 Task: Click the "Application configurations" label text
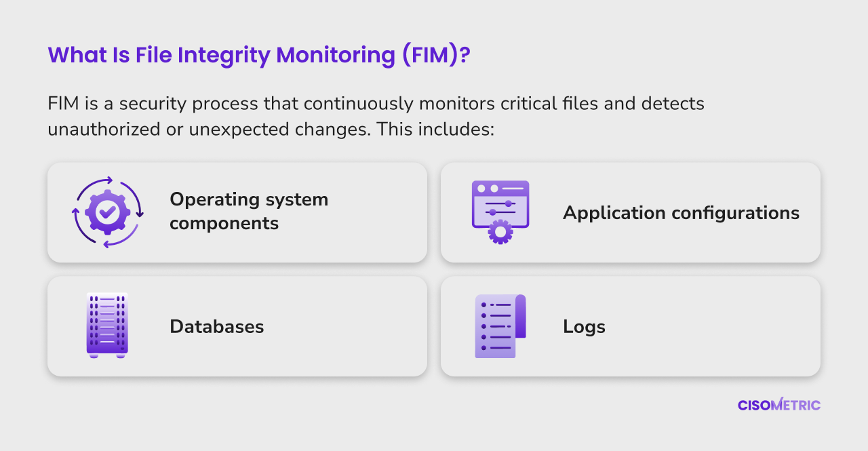tap(682, 213)
